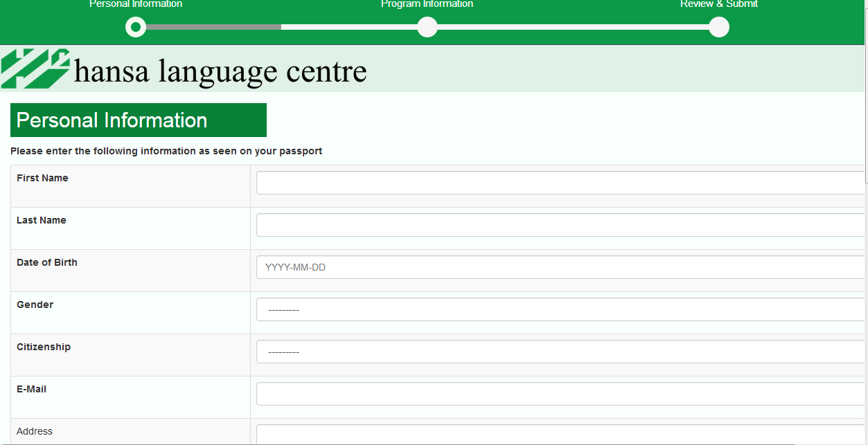Click the Address input field
868x445 pixels.
coord(560,434)
